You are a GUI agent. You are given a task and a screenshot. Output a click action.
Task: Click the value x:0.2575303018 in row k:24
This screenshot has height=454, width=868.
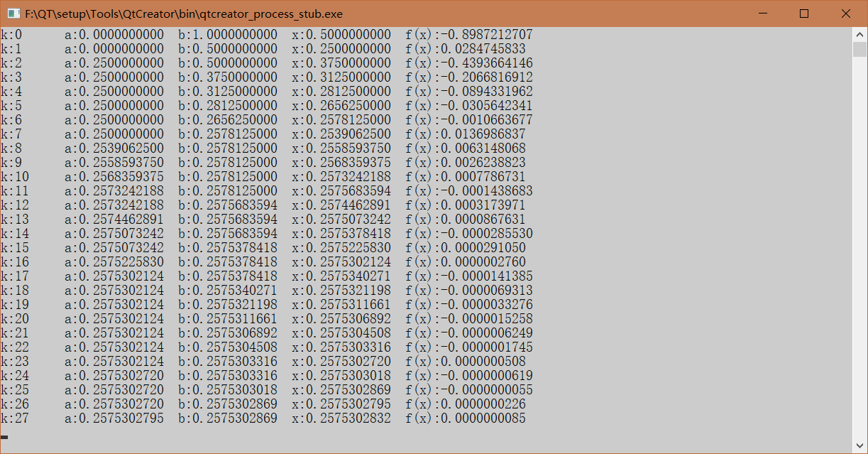click(341, 376)
